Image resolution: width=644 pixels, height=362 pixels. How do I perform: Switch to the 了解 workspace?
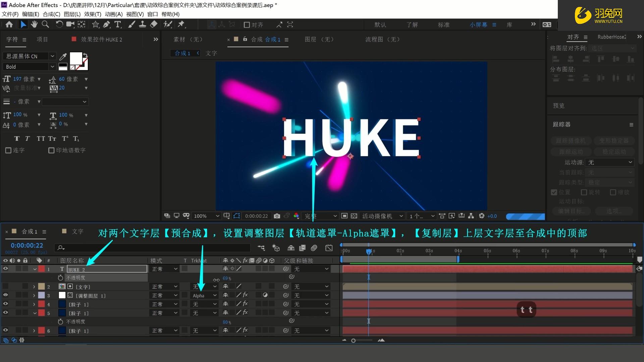[x=412, y=25]
